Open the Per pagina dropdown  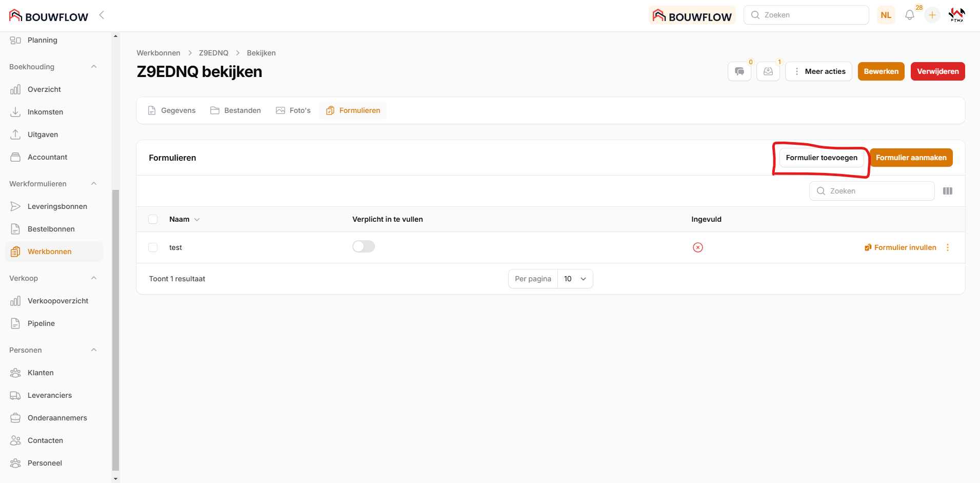pos(575,279)
